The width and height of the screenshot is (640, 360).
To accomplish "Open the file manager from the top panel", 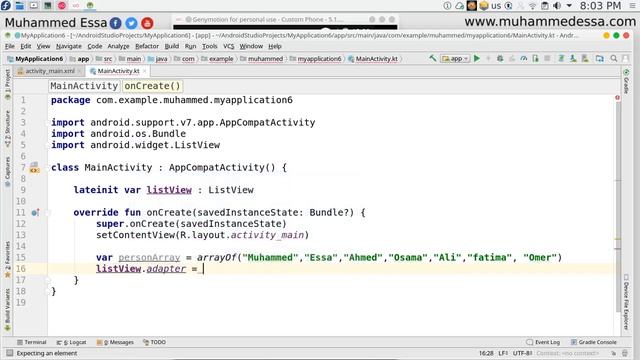I will 20,6.
